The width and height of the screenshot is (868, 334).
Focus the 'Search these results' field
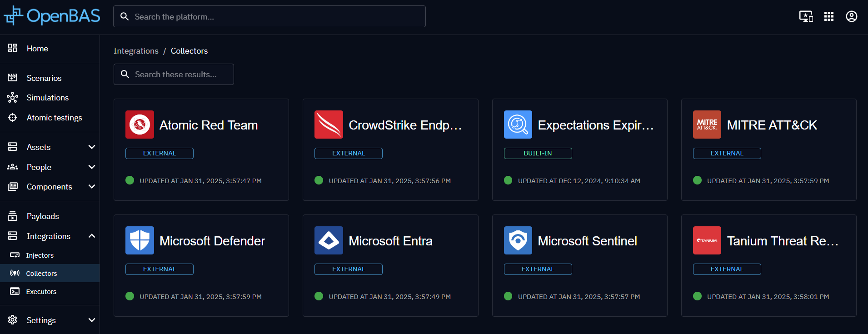click(x=180, y=75)
